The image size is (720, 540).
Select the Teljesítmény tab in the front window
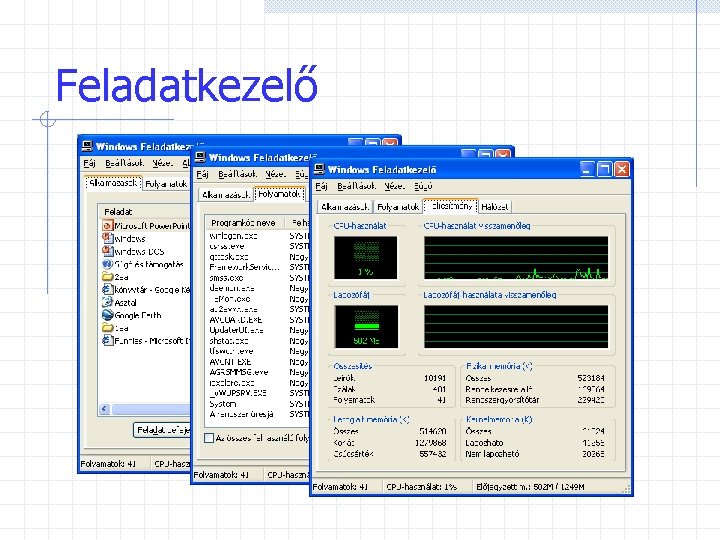(x=451, y=206)
